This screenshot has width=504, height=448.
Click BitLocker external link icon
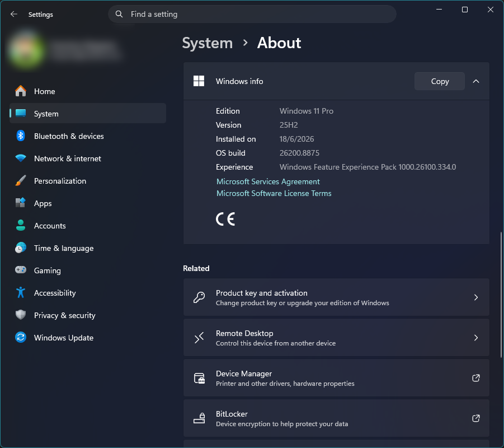(x=475, y=418)
